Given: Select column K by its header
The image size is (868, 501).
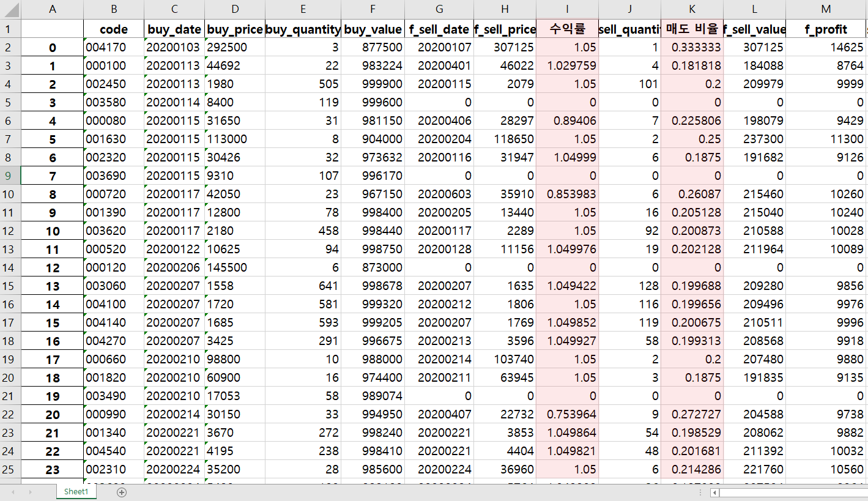Looking at the screenshot, I should pos(692,10).
